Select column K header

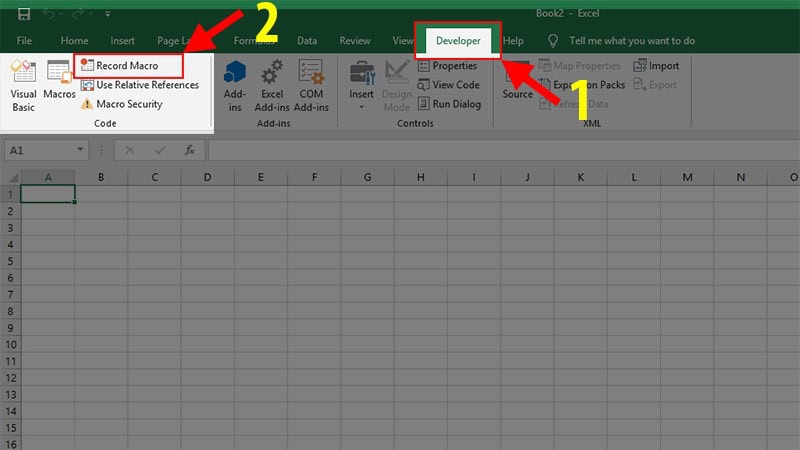581,177
